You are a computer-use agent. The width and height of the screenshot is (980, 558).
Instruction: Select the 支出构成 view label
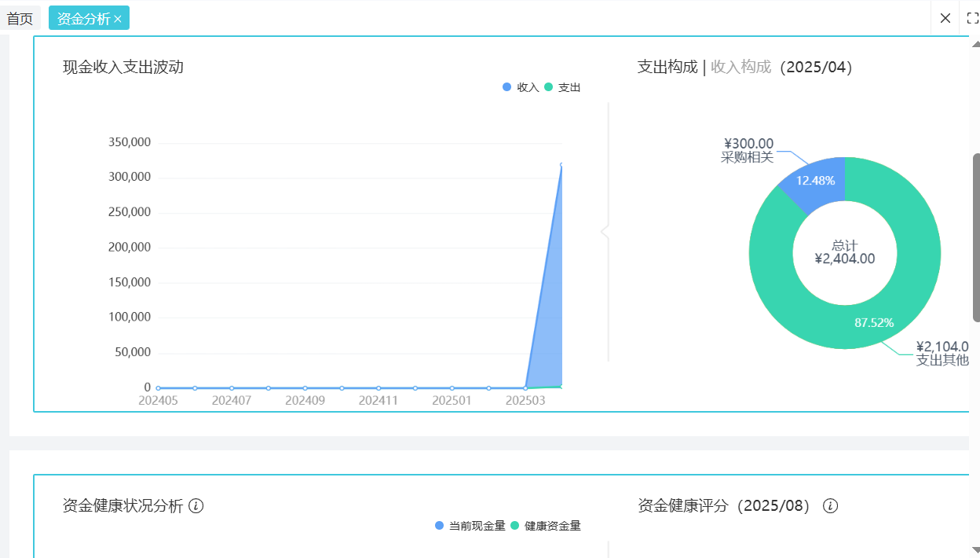tap(667, 67)
